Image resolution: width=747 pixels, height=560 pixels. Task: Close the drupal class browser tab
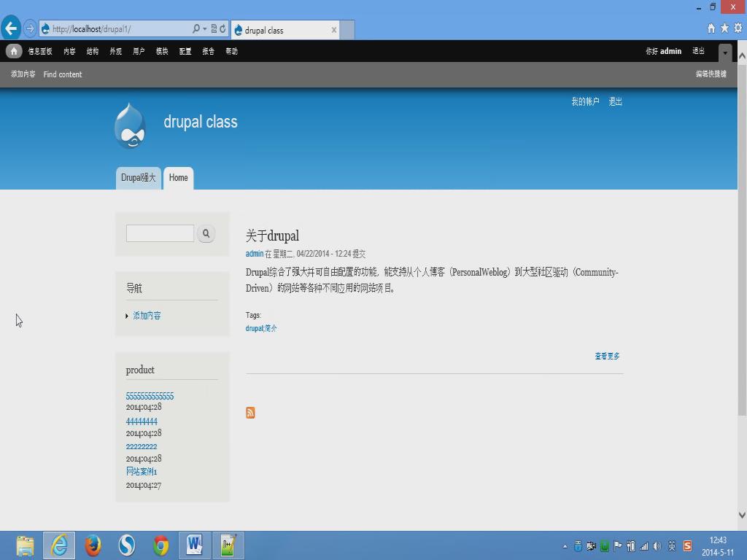[x=334, y=30]
